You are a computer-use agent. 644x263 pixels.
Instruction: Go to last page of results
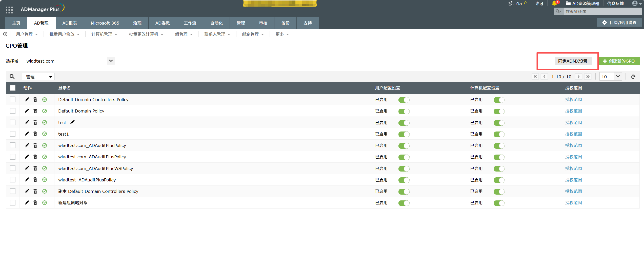[x=588, y=77]
